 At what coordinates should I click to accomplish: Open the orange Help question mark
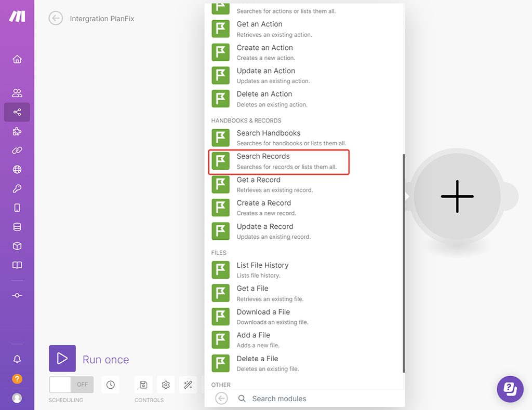click(17, 379)
